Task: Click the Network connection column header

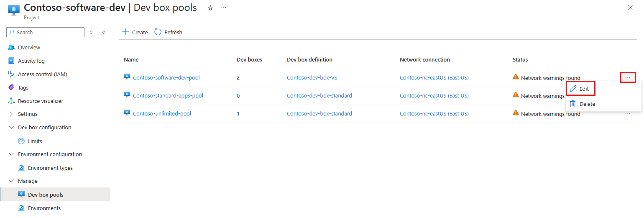Action: (x=425, y=59)
